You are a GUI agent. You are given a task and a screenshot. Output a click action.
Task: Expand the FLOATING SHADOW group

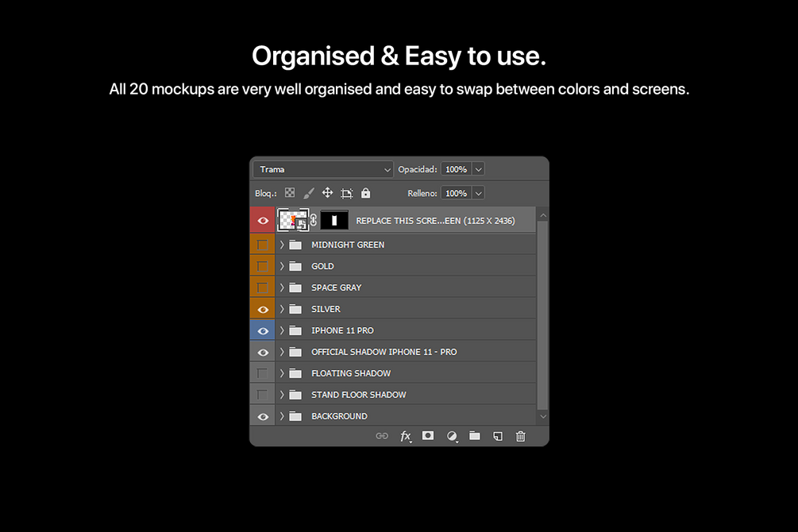[281, 373]
